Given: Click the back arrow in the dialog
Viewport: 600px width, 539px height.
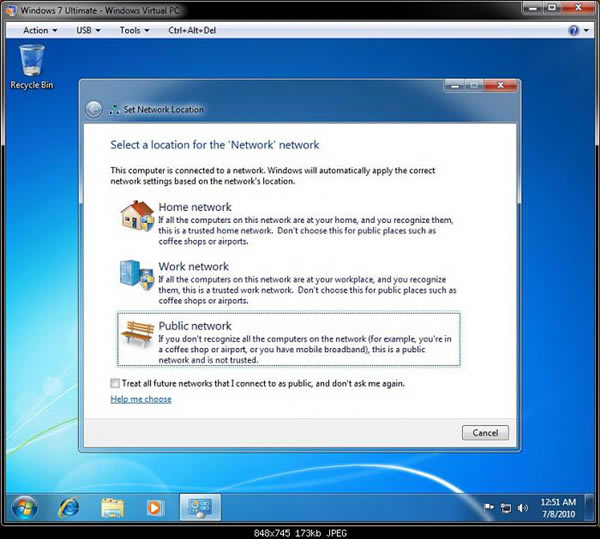Looking at the screenshot, I should tap(94, 109).
